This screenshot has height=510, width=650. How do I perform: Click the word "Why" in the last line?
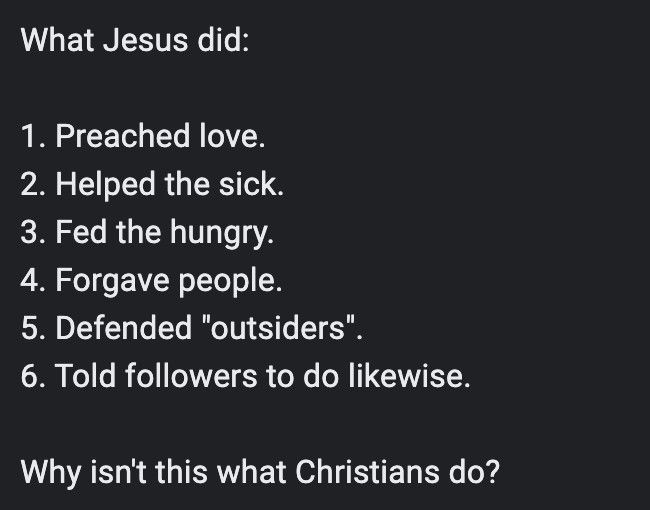[51, 473]
